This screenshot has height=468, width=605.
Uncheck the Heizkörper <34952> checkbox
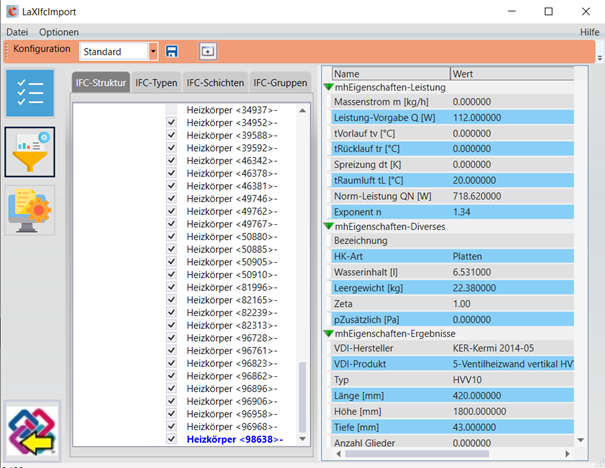pyautogui.click(x=171, y=122)
